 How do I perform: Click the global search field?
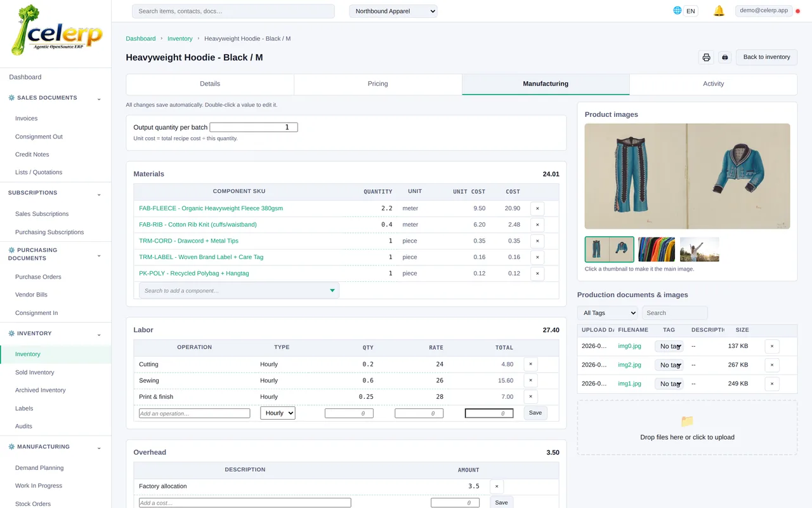[233, 11]
